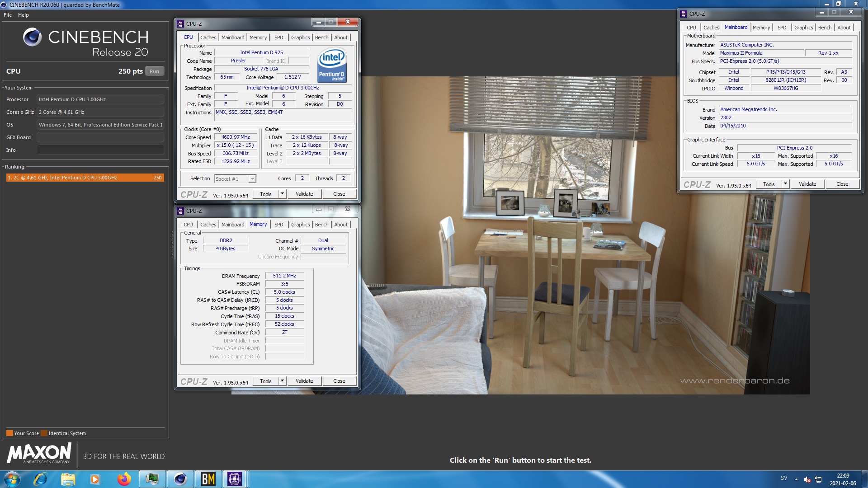This screenshot has width=868, height=488.
Task: Click the Core Speed value 4600.97 MHz
Action: click(236, 137)
